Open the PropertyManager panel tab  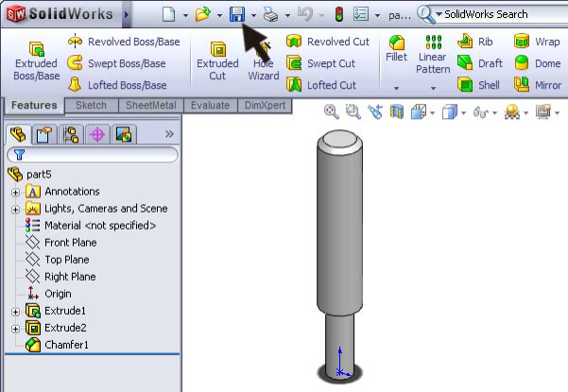tap(44, 134)
